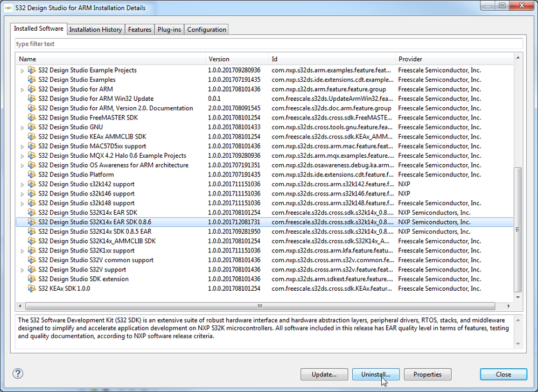The image size is (538, 392).
Task: Click the icon beside S32 Design Studio MAC57D5xx support
Action: (x=32, y=146)
